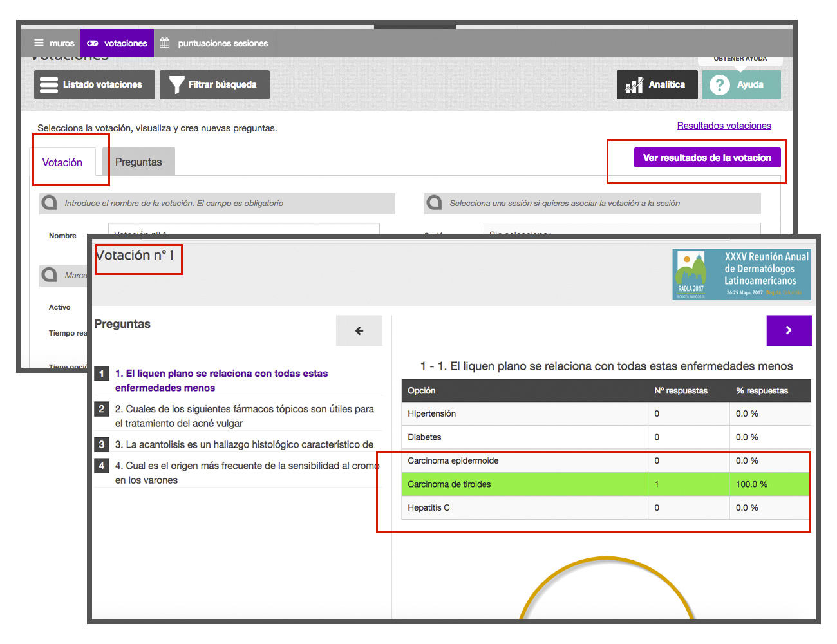Click the Votación nº 1 title

tap(135, 255)
